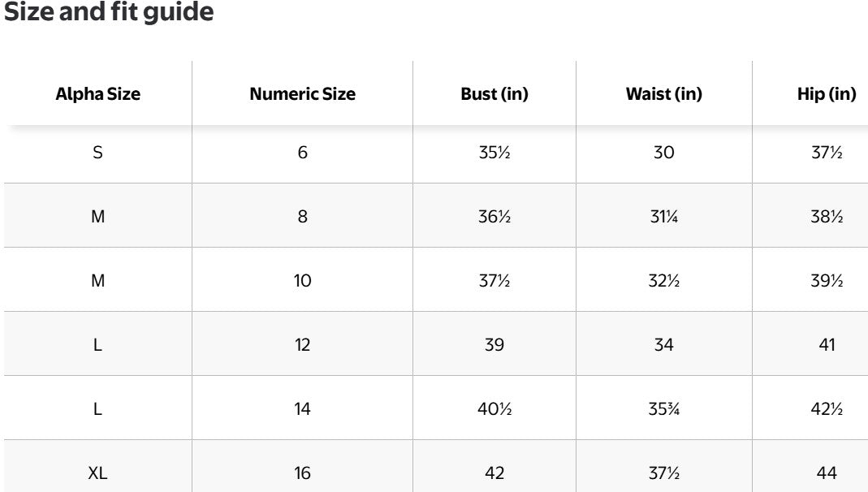Select numeric size 10 cell

(x=302, y=281)
